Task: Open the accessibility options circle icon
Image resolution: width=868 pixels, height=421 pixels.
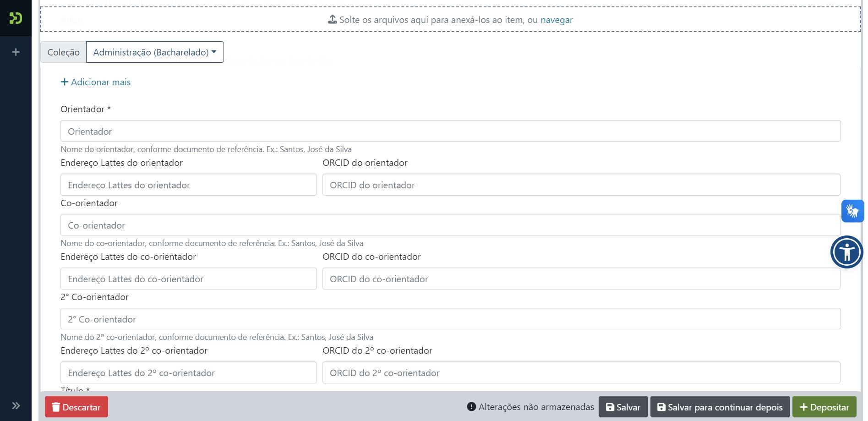Action: coord(847,252)
